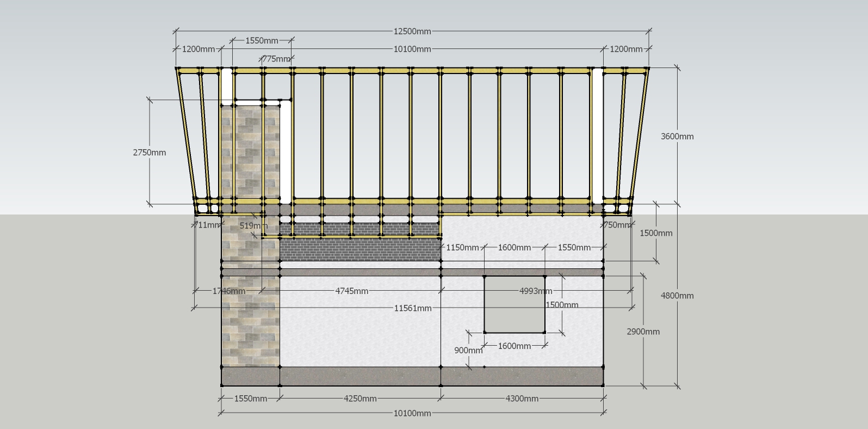Select the 10100mm dimension under the 12500mm label
Viewport: 868px width, 429px height.
[412, 49]
